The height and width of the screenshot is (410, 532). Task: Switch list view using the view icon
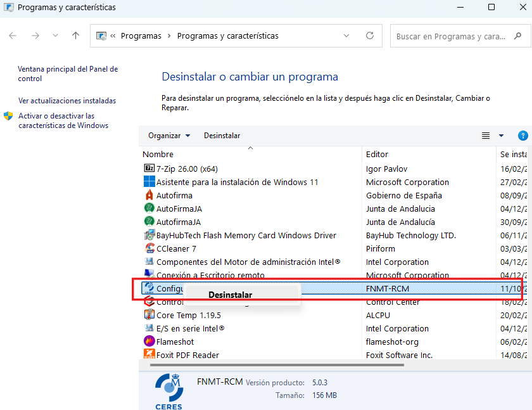(x=485, y=135)
